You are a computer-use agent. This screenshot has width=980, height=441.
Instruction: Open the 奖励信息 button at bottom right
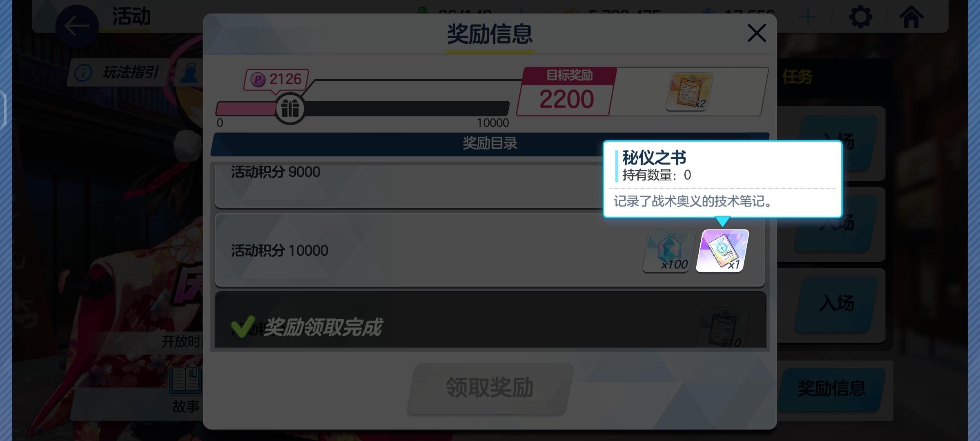click(x=831, y=389)
